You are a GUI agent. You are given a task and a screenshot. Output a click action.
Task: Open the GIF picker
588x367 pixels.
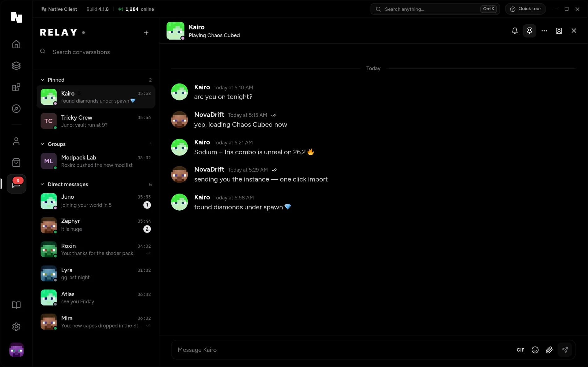pos(520,350)
